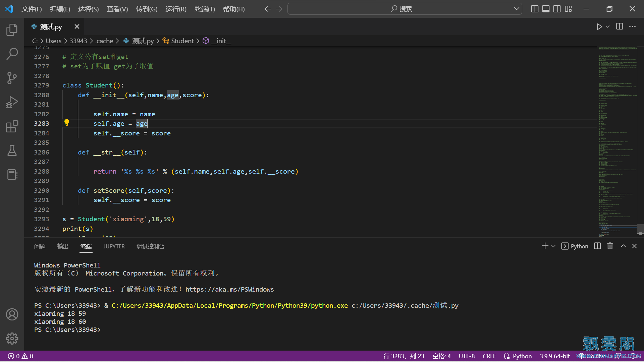Split the editor to the right

point(620,26)
